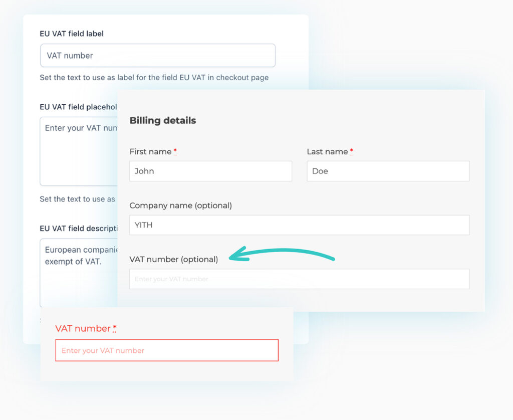Click the required asterisk next to First name
The height and width of the screenshot is (420, 513).
coord(175,149)
